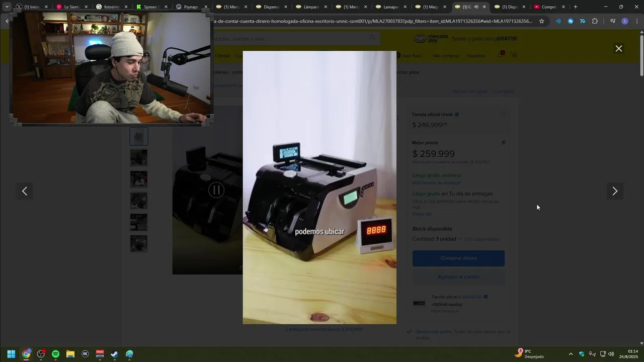Open Chrome extensions puzzle icon
Image resolution: width=644 pixels, height=362 pixels.
click(x=595, y=21)
